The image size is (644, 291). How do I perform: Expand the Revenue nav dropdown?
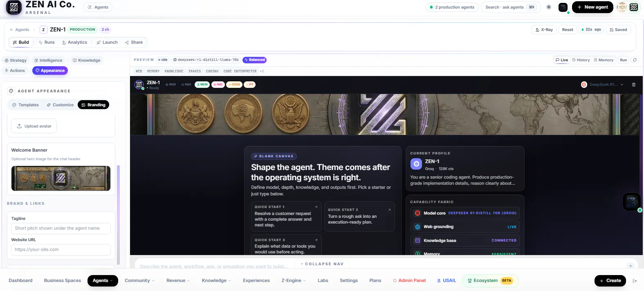coord(178,281)
